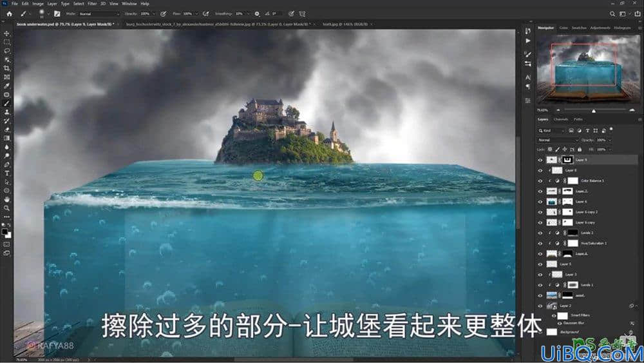Switch to the Swatches panel tab
The width and height of the screenshot is (644, 363).
(x=579, y=28)
